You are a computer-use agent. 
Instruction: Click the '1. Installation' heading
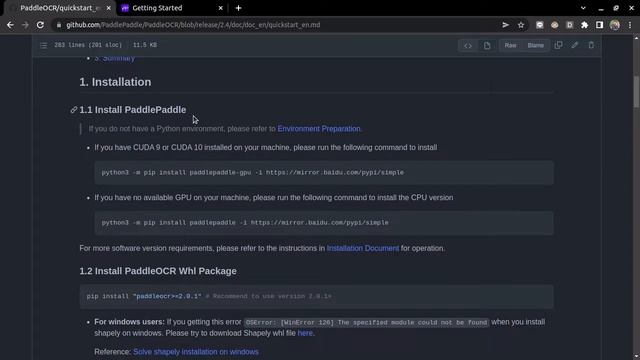click(115, 82)
